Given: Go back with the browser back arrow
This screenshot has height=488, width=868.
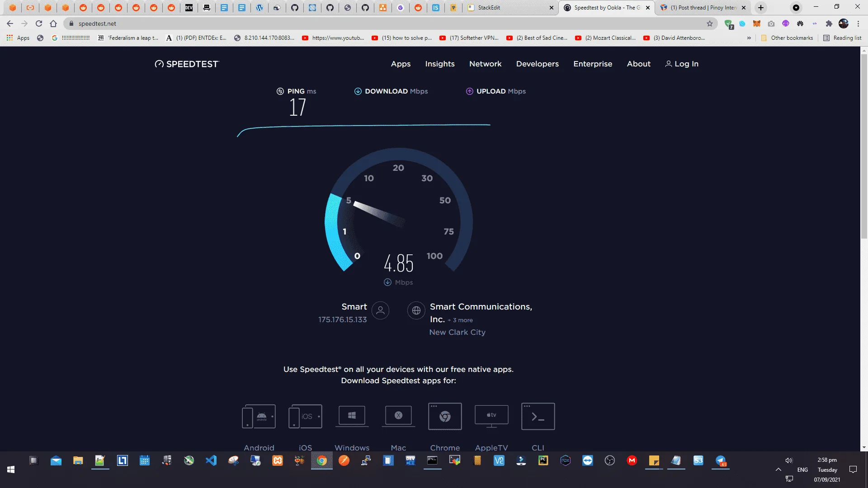Looking at the screenshot, I should tap(10, 23).
